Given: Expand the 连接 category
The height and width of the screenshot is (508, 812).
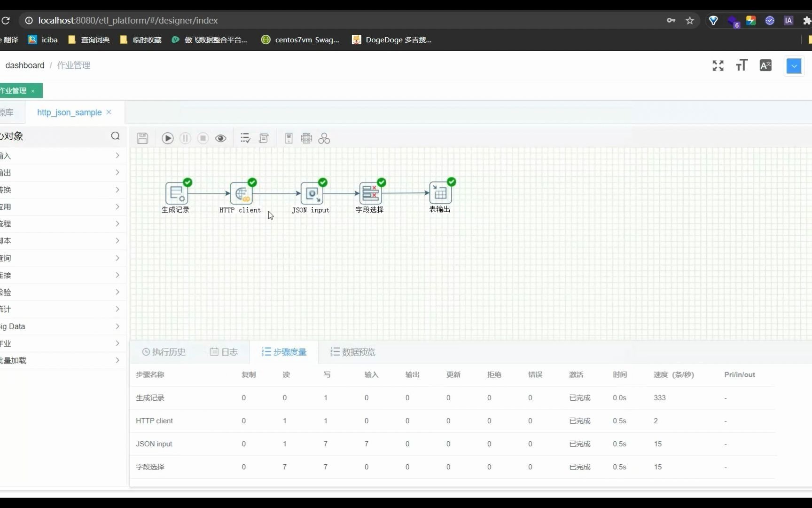Looking at the screenshot, I should click(x=63, y=275).
